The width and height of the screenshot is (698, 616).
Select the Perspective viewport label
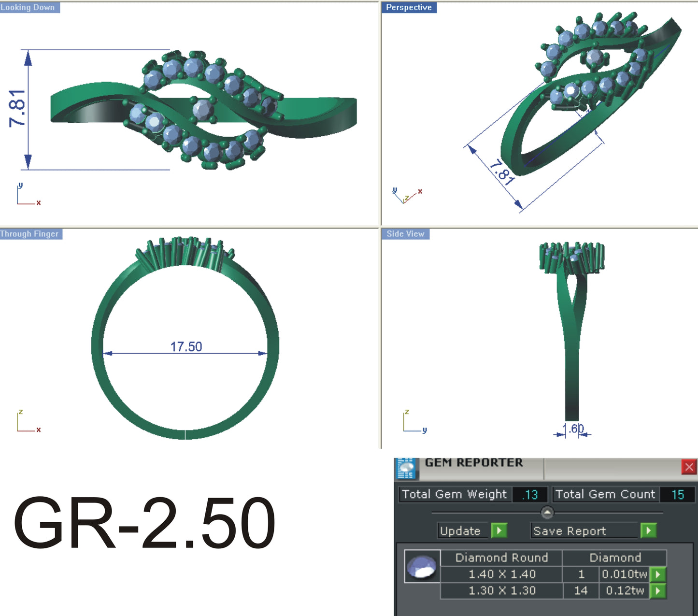pos(409,7)
